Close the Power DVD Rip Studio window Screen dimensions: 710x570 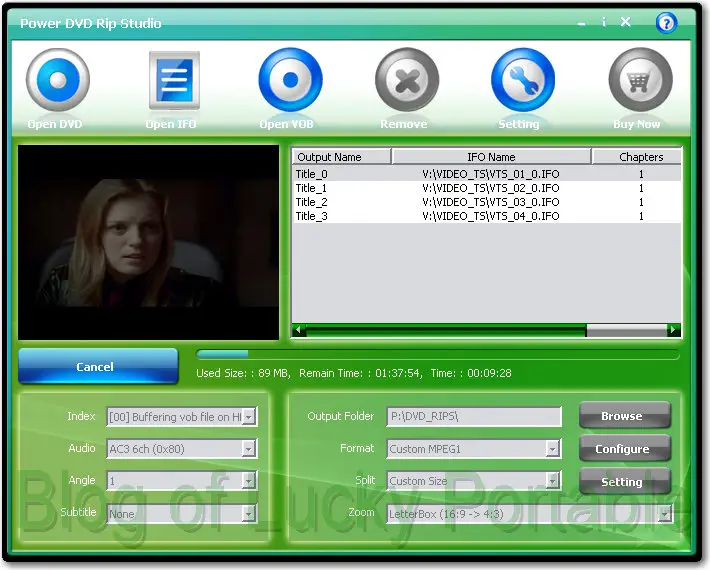[x=625, y=22]
